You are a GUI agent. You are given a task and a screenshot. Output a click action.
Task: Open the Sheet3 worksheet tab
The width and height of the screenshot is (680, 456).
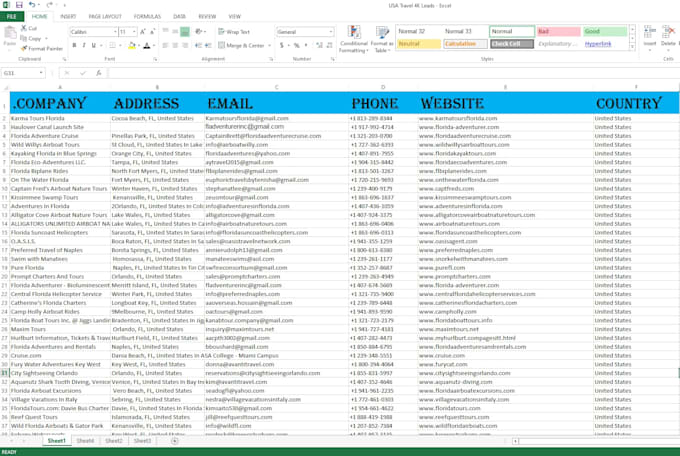point(142,441)
